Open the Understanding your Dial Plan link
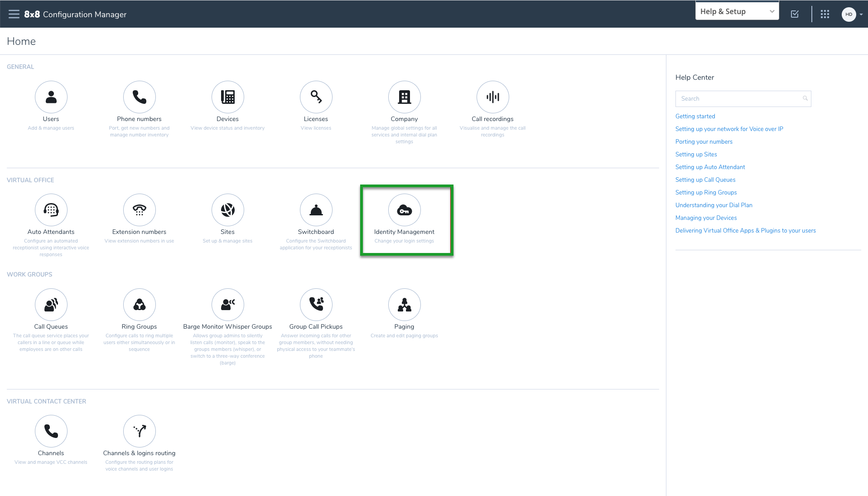This screenshot has width=868, height=496. point(714,205)
